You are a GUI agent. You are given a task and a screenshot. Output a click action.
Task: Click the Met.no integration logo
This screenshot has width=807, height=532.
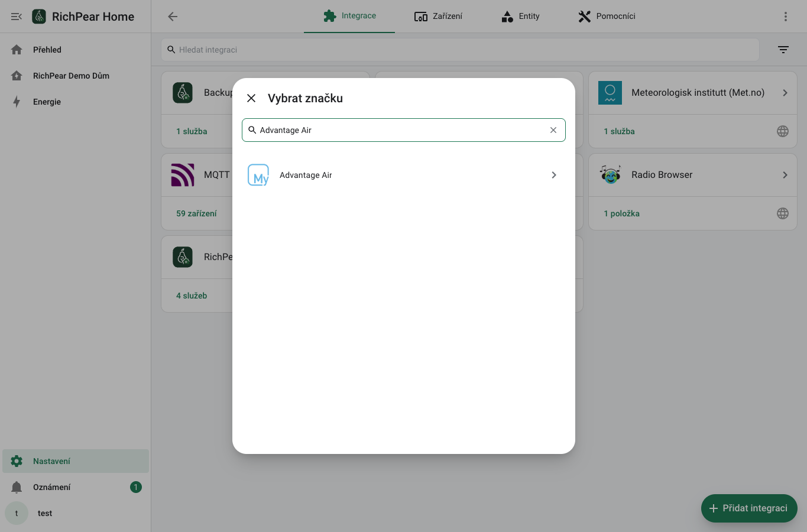pos(610,93)
